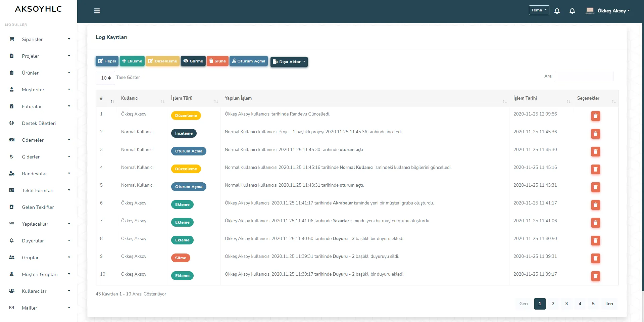Expand the Faturalar sidebar menu

pyautogui.click(x=39, y=106)
